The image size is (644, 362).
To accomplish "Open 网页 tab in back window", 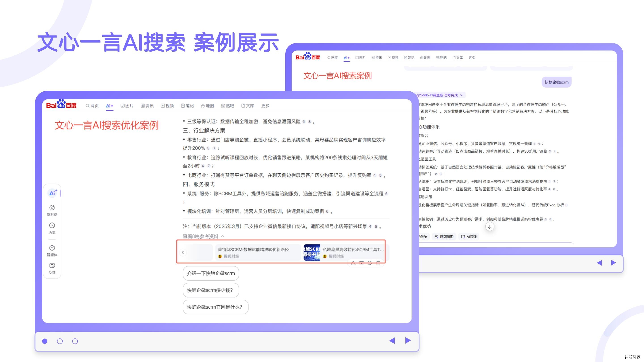I will pyautogui.click(x=333, y=58).
